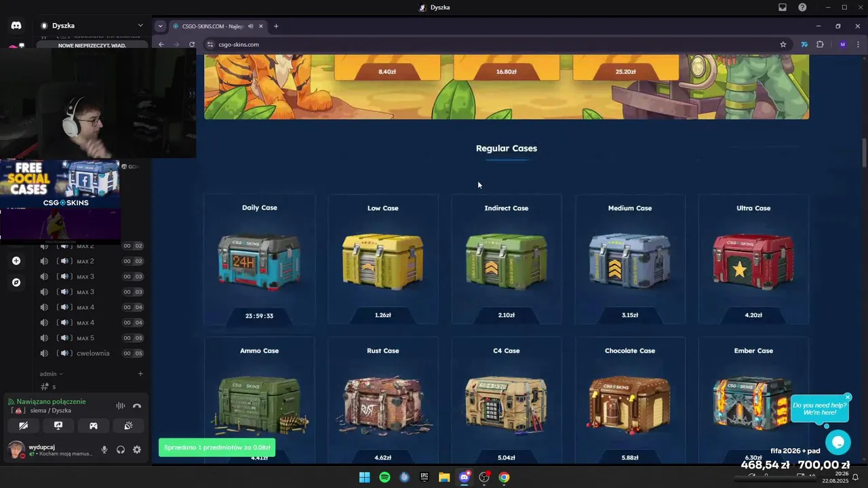Open Discord user settings gear
The height and width of the screenshot is (488, 868).
[137, 449]
